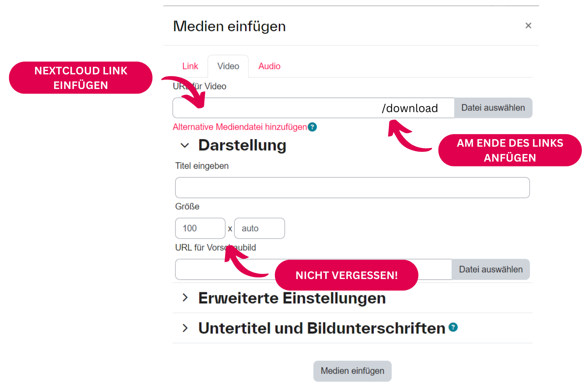The width and height of the screenshot is (588, 388).
Task: Close the Medien einfügen dialog
Action: pyautogui.click(x=528, y=25)
